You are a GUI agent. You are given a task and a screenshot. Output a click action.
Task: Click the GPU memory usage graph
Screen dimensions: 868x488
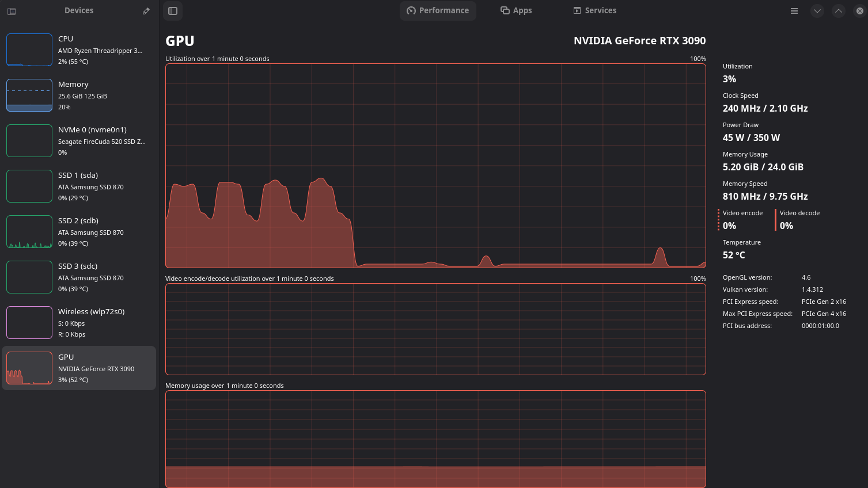click(435, 439)
